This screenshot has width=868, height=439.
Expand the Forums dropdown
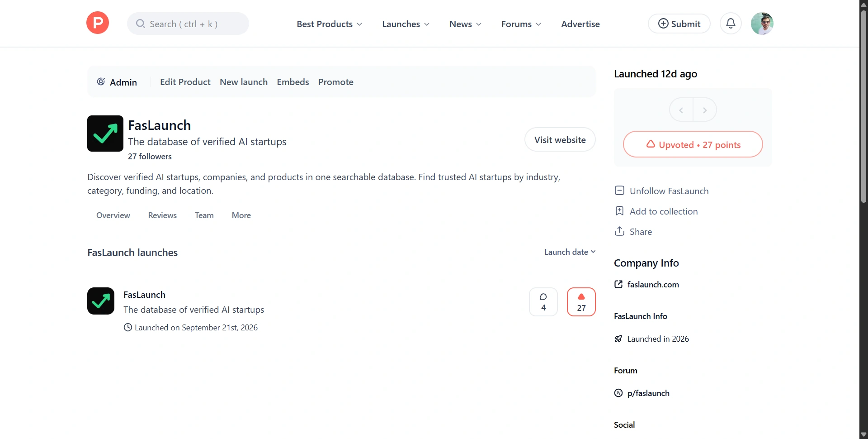point(521,24)
